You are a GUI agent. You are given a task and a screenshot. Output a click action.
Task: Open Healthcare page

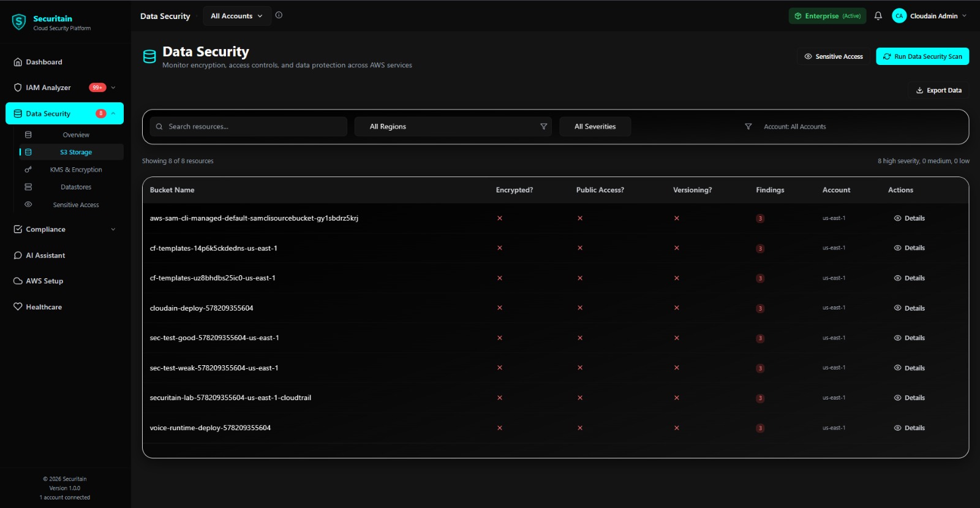point(64,307)
